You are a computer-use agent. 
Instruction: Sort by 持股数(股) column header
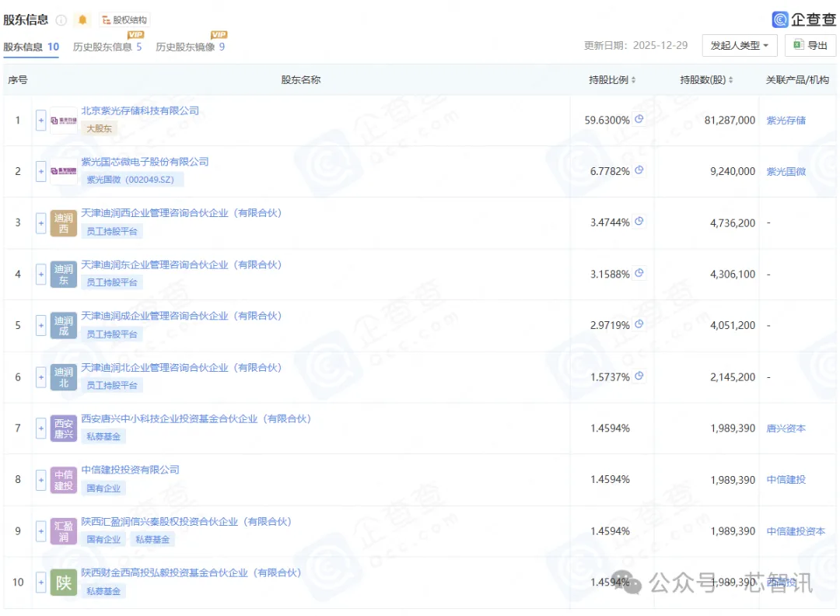[x=706, y=80]
